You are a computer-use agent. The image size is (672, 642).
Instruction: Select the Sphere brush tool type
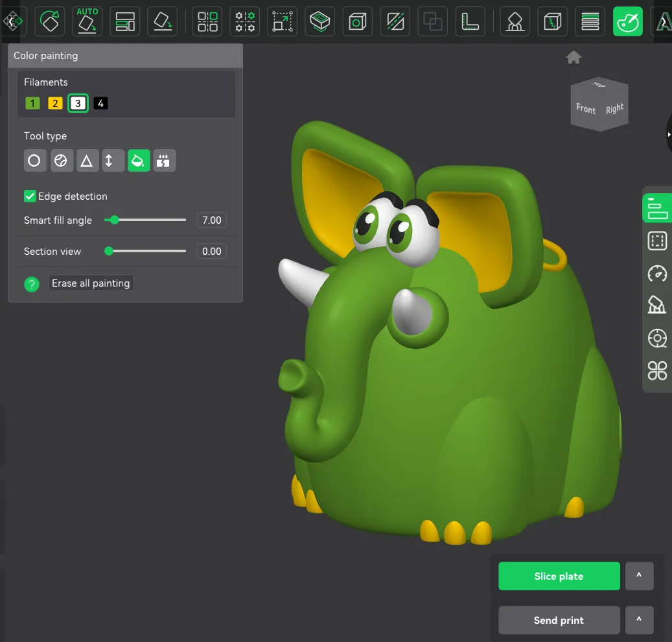[x=61, y=161]
